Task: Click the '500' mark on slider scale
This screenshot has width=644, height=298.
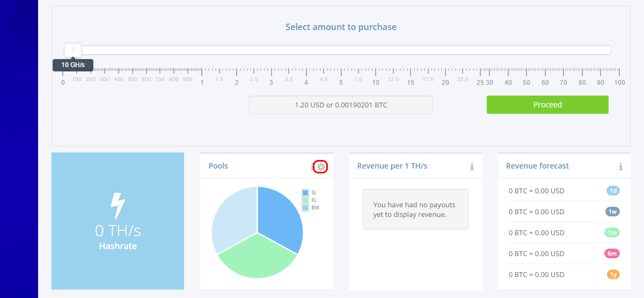Action: coord(133,79)
